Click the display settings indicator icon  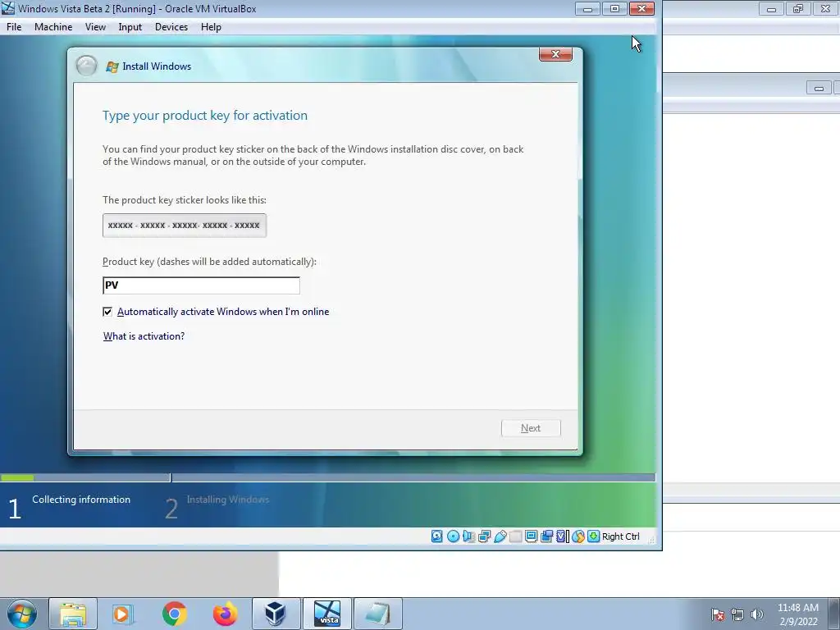tap(531, 536)
